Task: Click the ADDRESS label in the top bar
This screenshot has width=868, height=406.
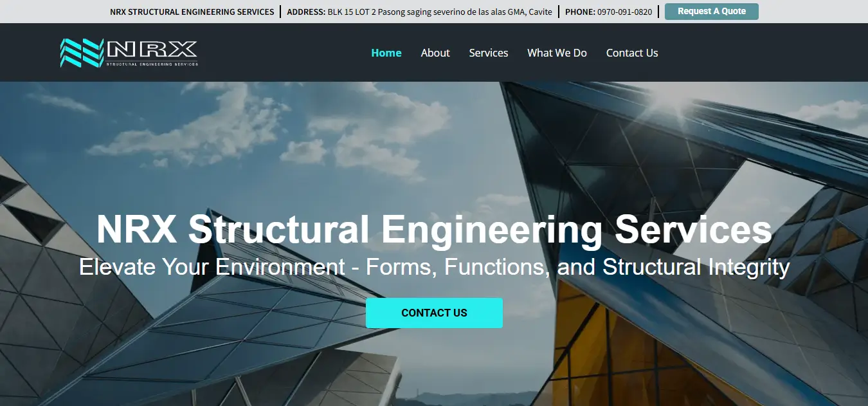Action: 306,12
